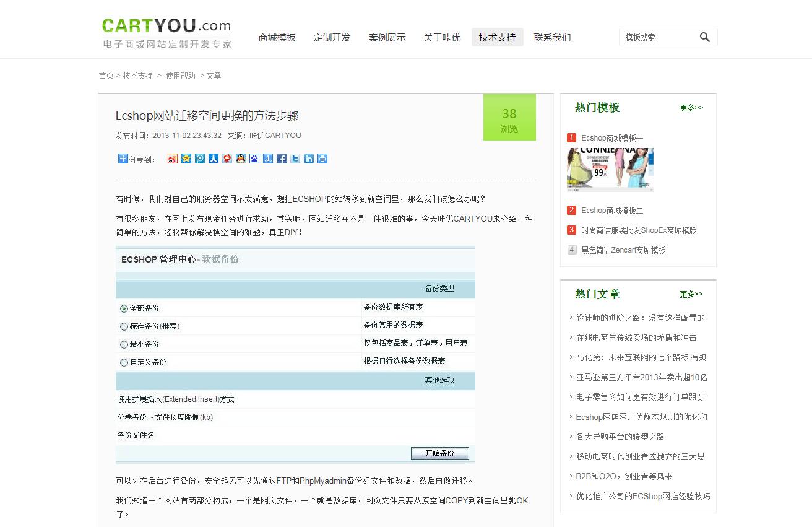
Task: Open 关于咔优 page
Action: pos(443,37)
